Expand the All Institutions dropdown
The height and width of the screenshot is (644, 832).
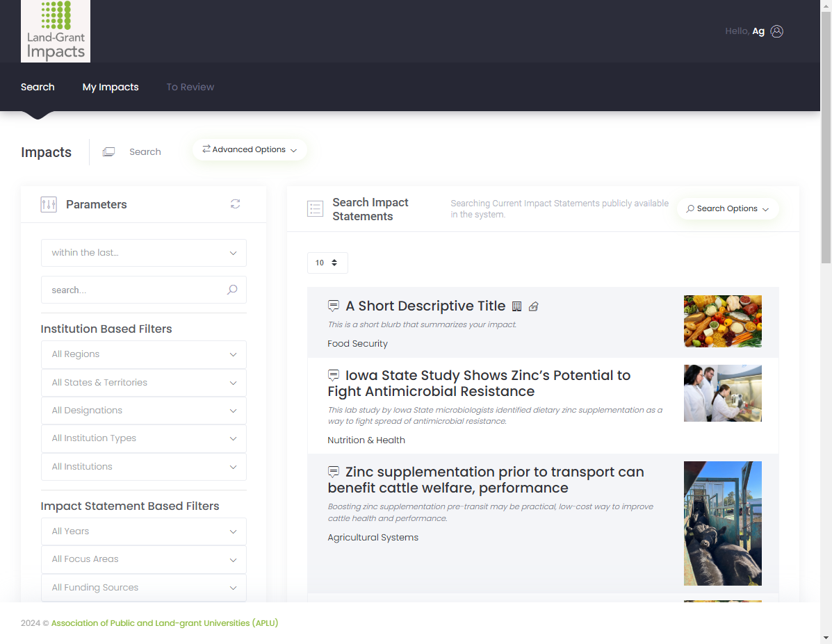point(144,467)
